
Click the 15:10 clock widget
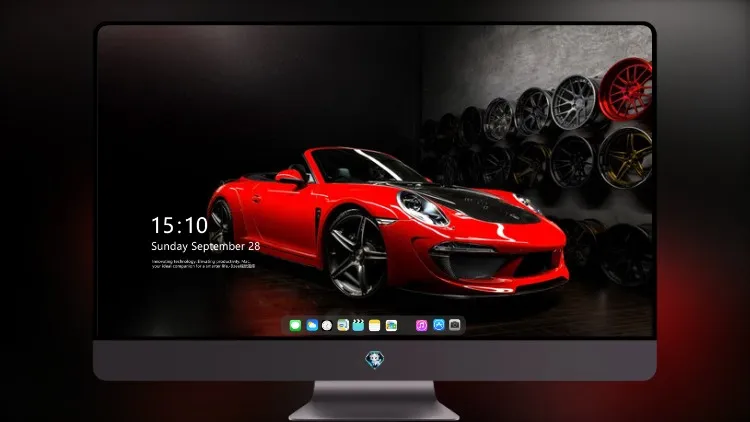pyautogui.click(x=179, y=225)
